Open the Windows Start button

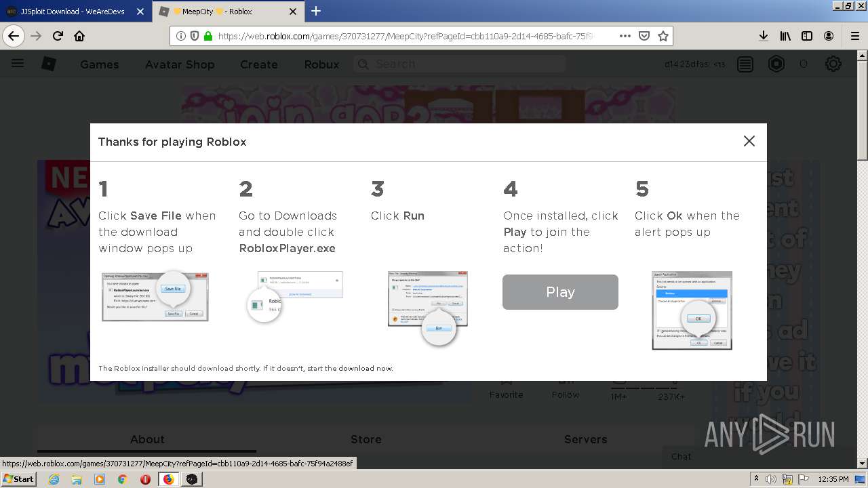click(19, 479)
